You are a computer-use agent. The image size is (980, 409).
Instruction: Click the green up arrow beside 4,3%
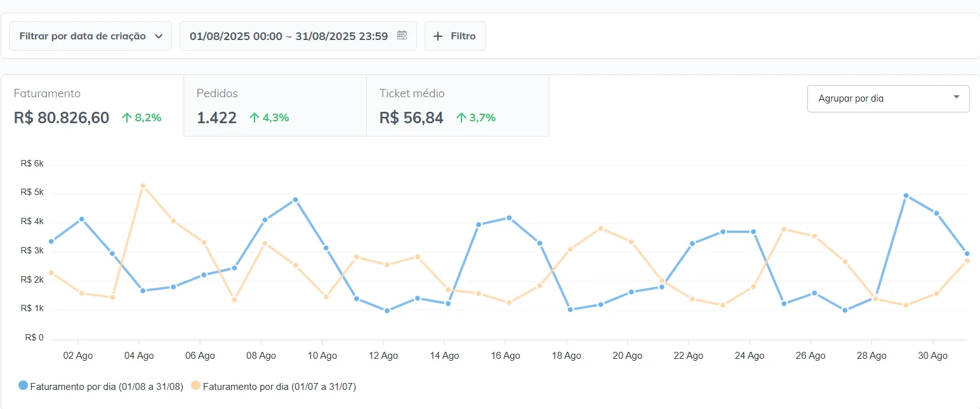[x=255, y=117]
